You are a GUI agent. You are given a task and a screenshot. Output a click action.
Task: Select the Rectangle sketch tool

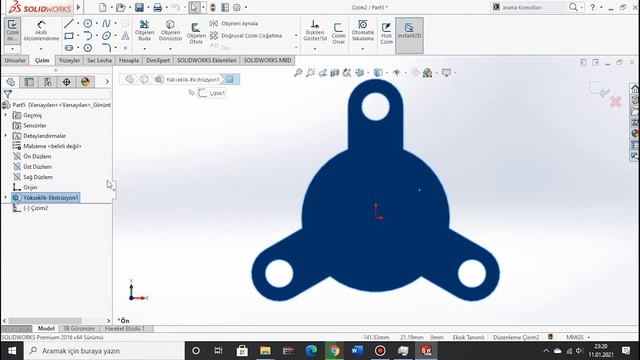[x=69, y=36]
